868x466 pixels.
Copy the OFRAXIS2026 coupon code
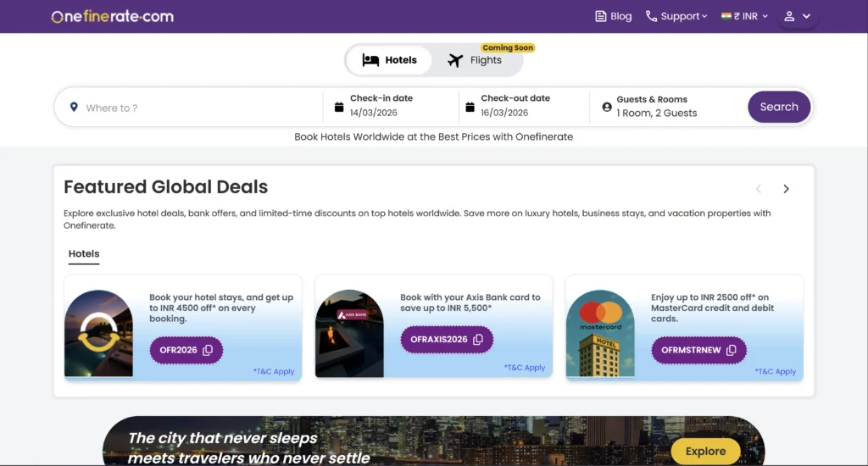(x=447, y=340)
